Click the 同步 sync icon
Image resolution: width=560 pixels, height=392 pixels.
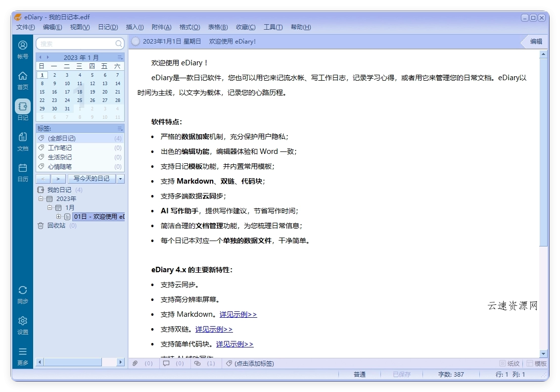coord(23,294)
